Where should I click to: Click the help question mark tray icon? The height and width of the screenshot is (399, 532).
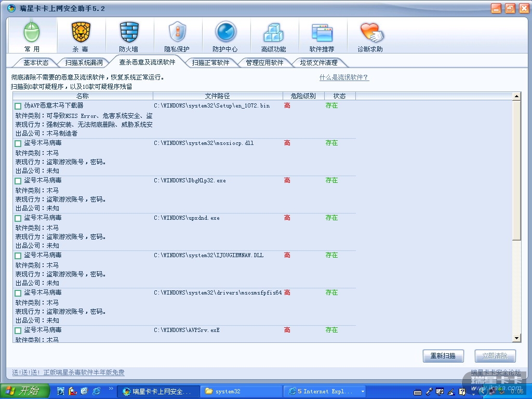coord(462,392)
